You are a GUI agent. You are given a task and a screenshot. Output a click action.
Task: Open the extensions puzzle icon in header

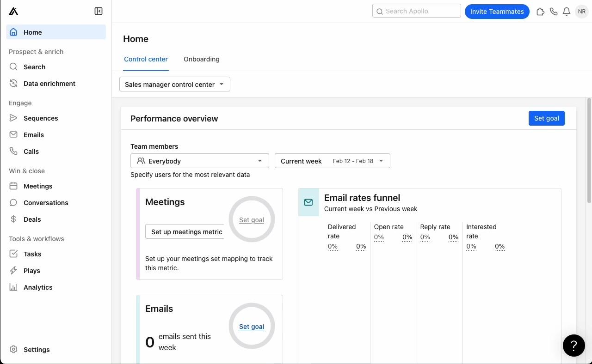pyautogui.click(x=540, y=12)
